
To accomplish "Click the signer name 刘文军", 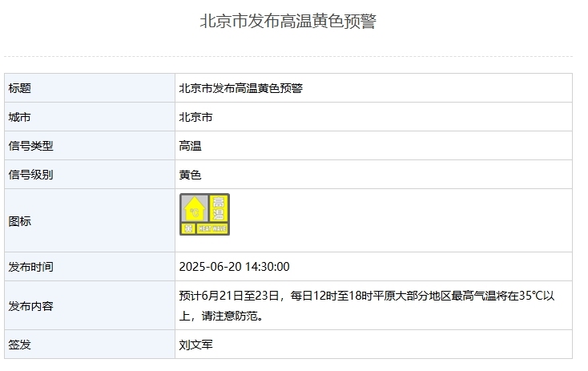I will click(195, 345).
